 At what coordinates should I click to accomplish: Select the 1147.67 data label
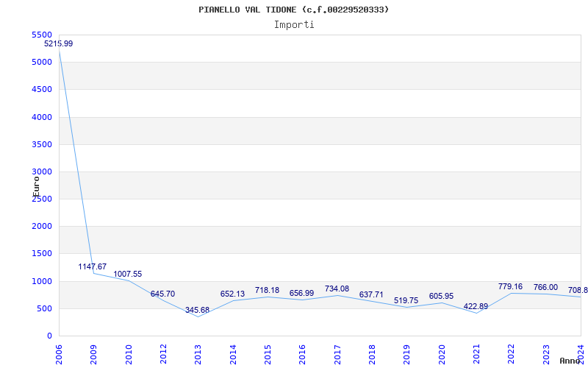click(x=93, y=266)
